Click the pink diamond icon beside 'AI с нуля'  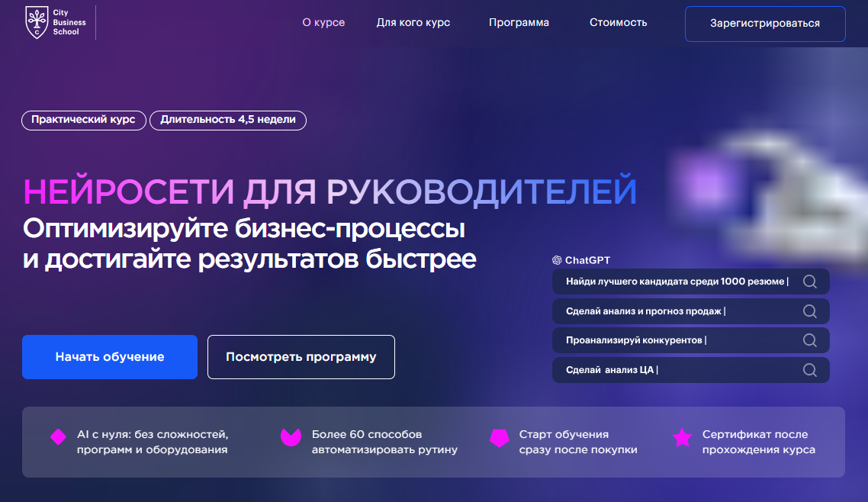click(x=58, y=436)
